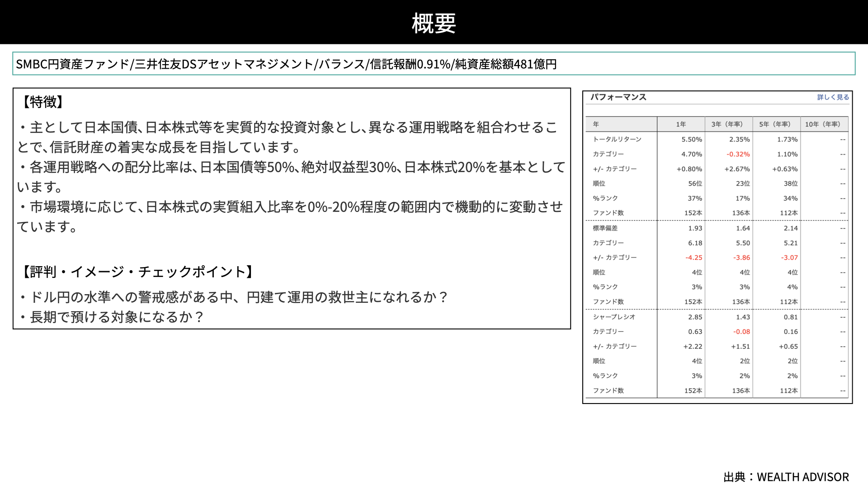Click the 概要 slide title

point(434,23)
